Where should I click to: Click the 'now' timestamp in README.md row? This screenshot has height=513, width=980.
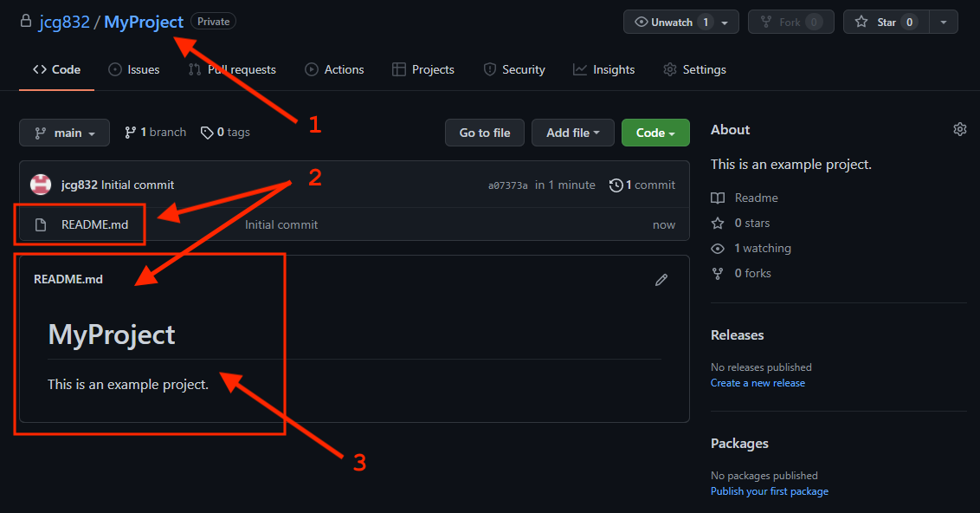click(664, 224)
